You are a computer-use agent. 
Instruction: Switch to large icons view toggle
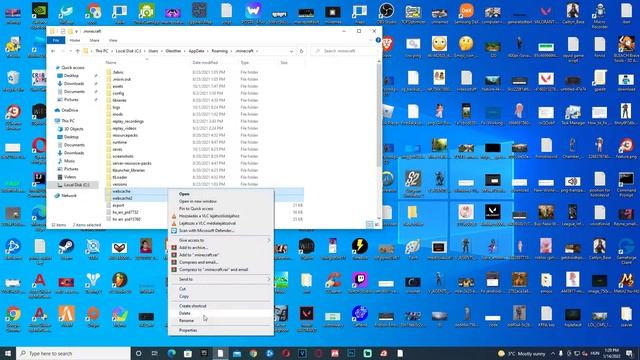377,224
